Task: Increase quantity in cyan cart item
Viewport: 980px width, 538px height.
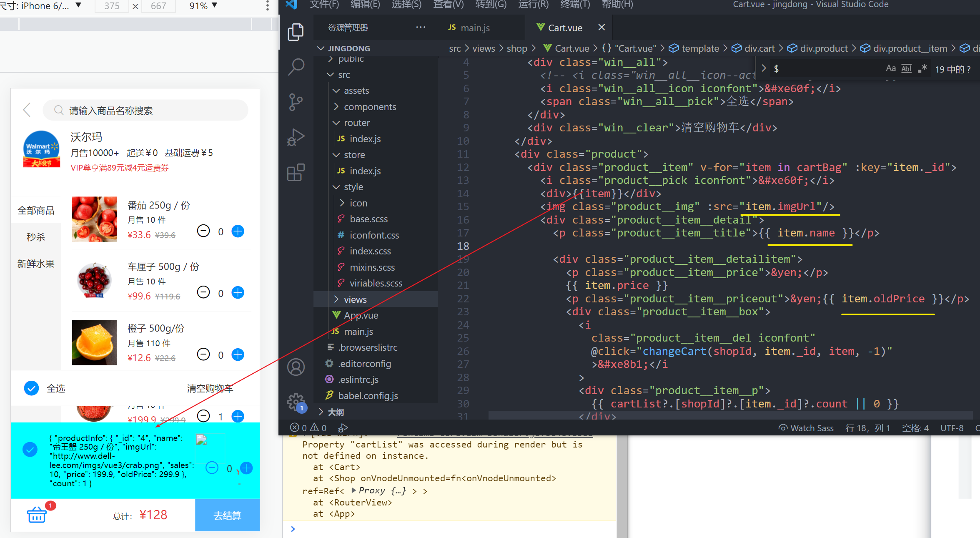Action: (246, 468)
